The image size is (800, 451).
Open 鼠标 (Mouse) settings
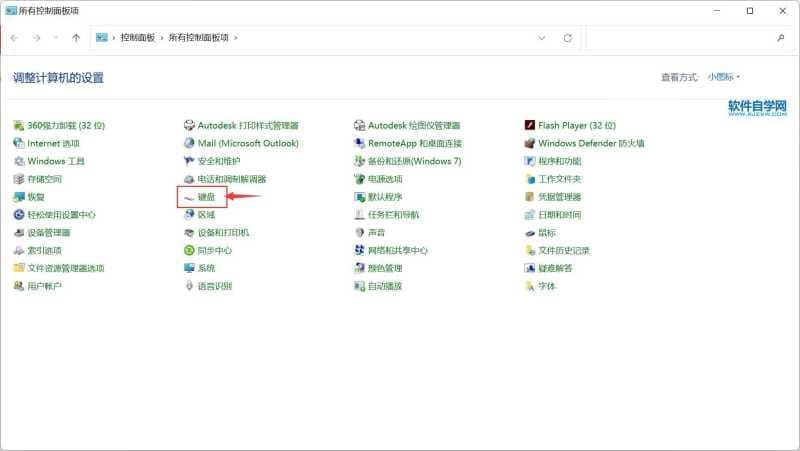pos(546,233)
